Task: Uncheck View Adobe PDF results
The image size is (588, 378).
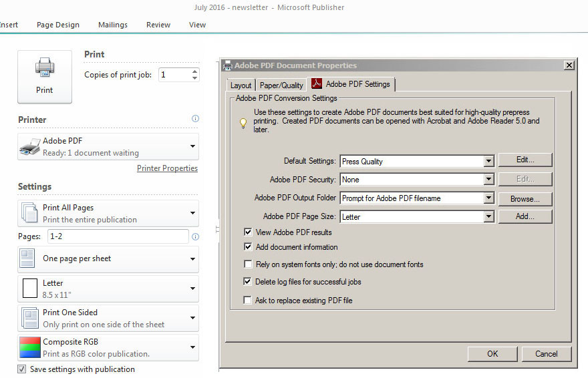Action: 249,232
